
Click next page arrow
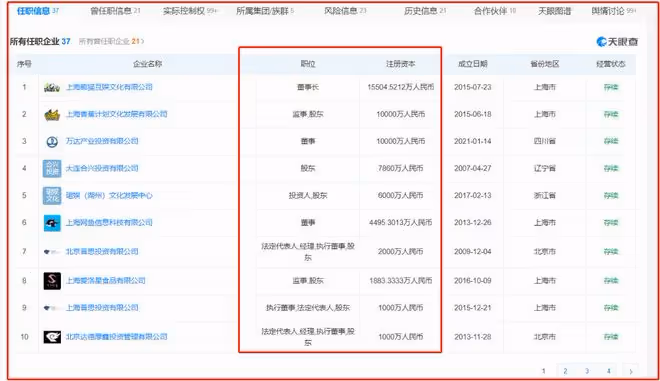click(x=631, y=371)
